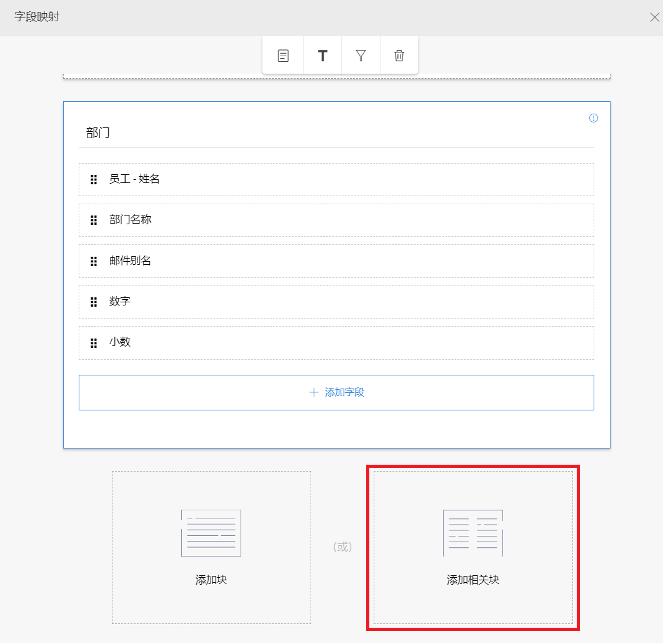Viewport: 663px width, 644px height.
Task: Click the info icon in 部门 block
Action: coord(594,118)
